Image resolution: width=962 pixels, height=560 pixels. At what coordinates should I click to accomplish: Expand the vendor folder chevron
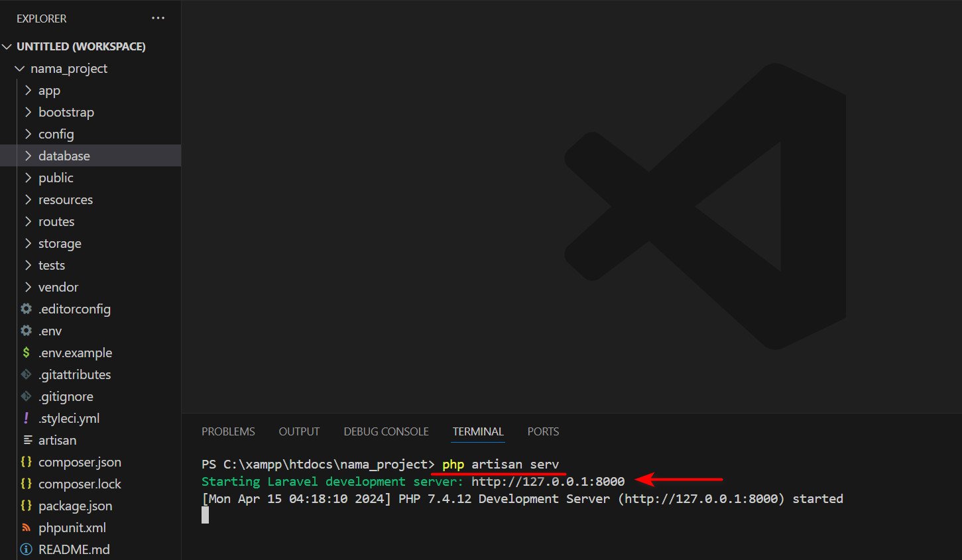pyautogui.click(x=28, y=287)
